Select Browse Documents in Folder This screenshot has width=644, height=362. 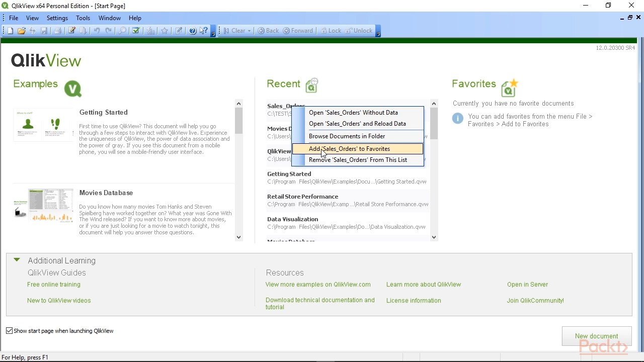358,136
